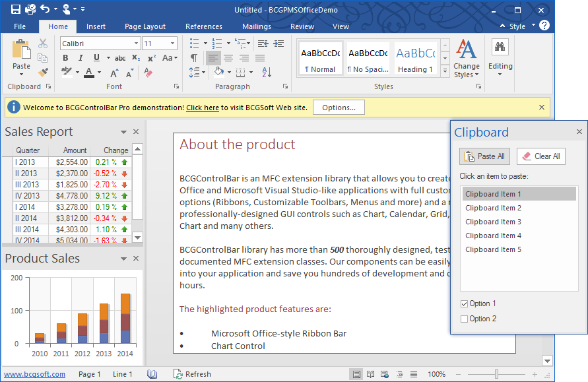The width and height of the screenshot is (588, 382).
Task: Clear formatting with eraser icon in Font group
Action: 148,73
